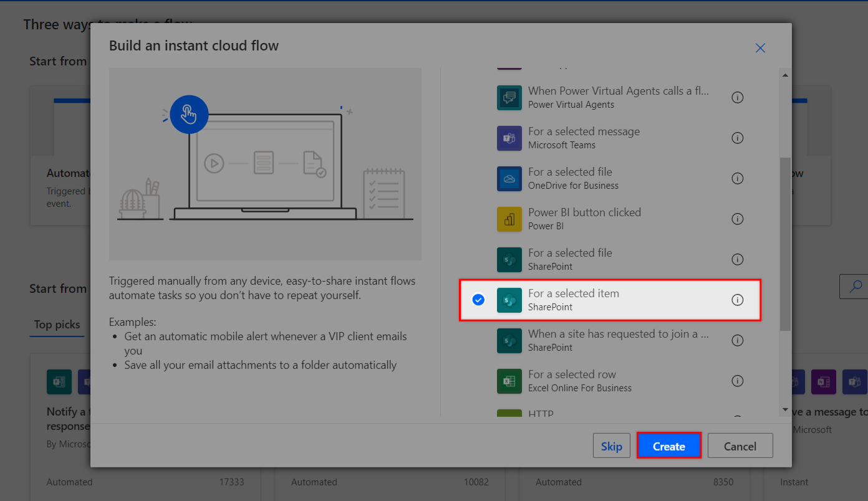Uncheck the selected 'For a selected item' radio
Viewport: 868px width, 501px height.
[478, 300]
